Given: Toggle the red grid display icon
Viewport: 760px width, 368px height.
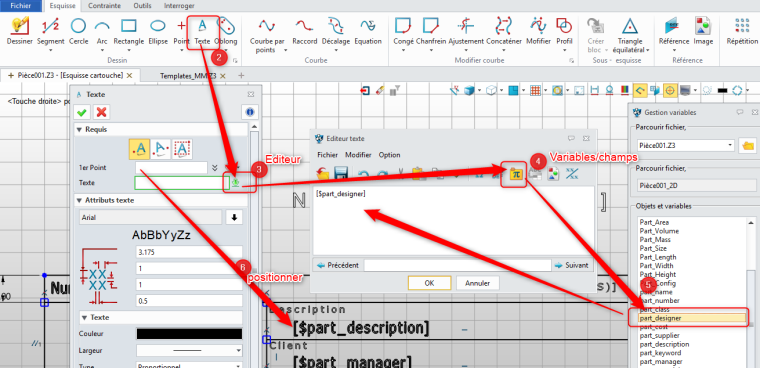Looking at the screenshot, I should coord(535,90).
